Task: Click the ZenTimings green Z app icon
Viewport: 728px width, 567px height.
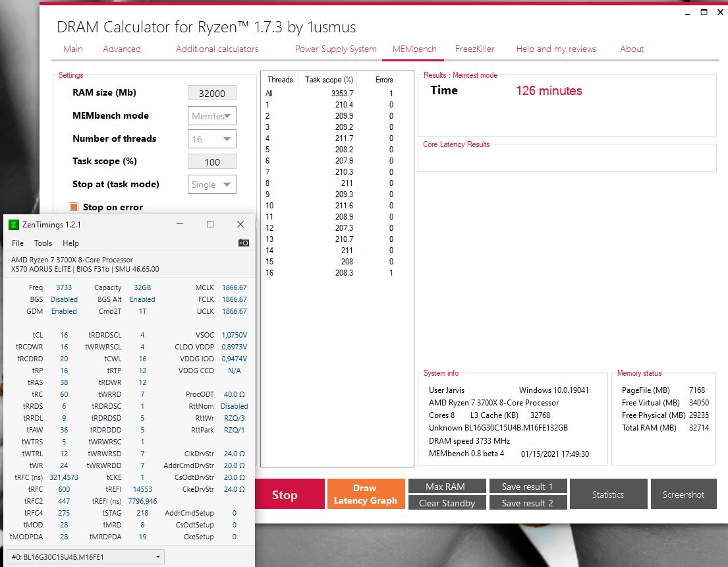Action: point(13,225)
